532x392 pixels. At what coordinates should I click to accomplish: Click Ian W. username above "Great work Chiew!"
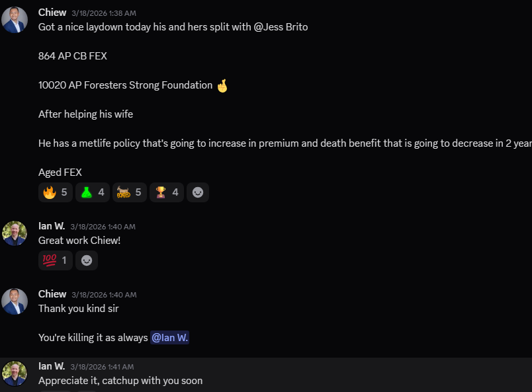[52, 226]
